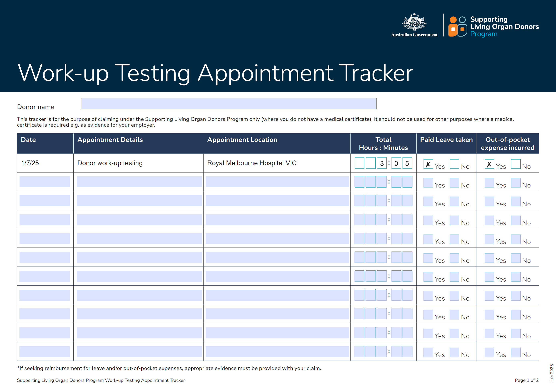Check Paid Leave No in first row
The width and height of the screenshot is (556, 392).
454,164
